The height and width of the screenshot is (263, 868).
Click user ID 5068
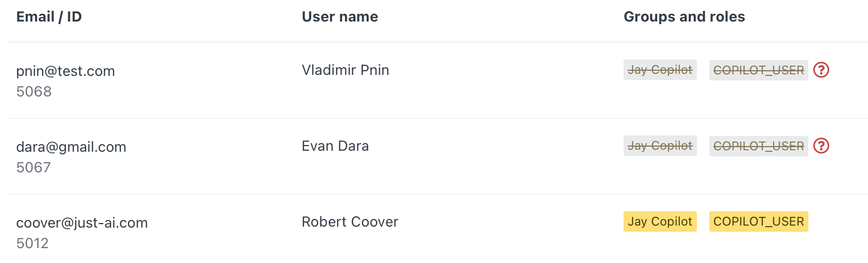tap(34, 91)
